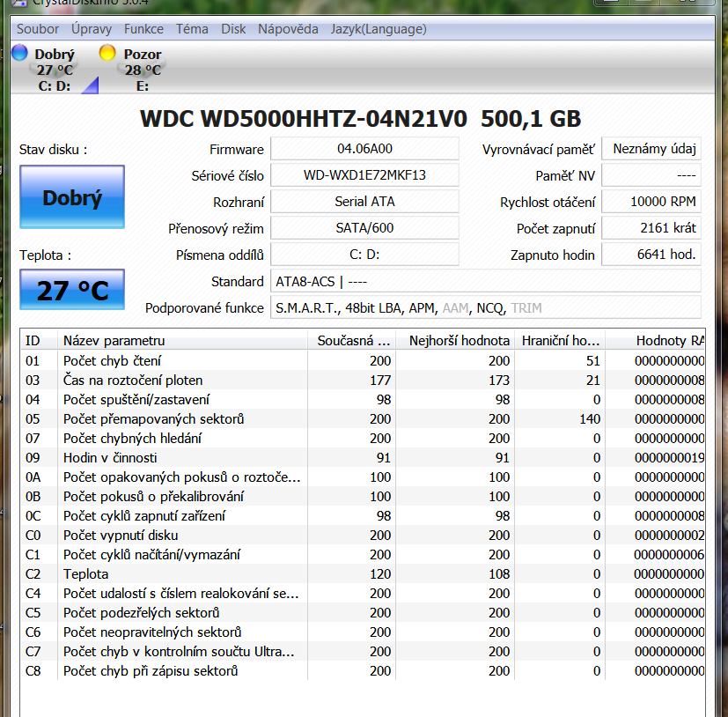728x717 pixels.
Task: Select row C8 Počet chyb při zápisu sektorů
Action: click(x=363, y=671)
